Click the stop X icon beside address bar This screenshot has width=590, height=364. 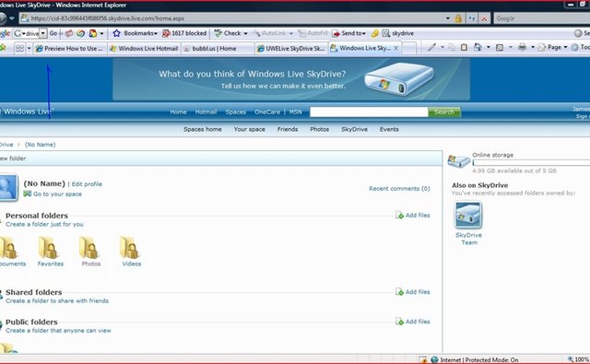484,18
